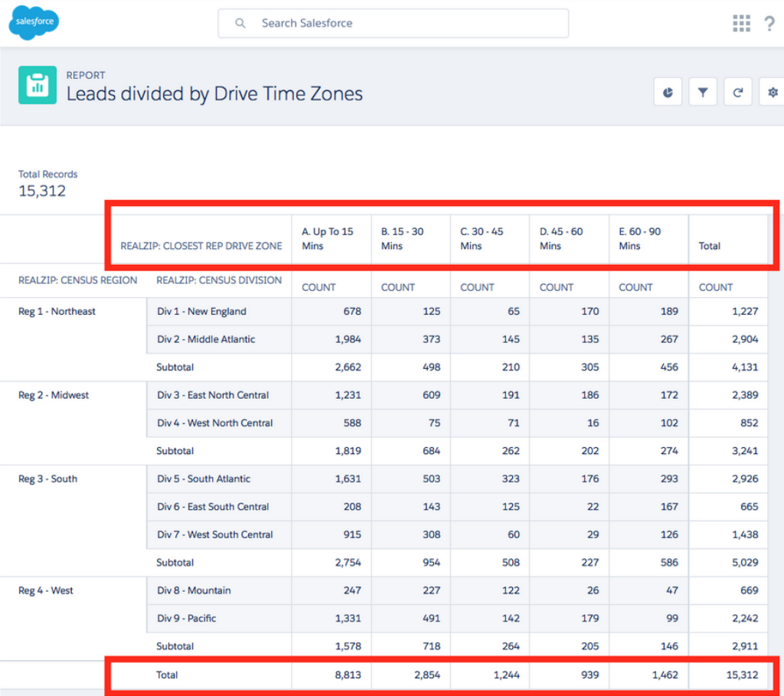Image resolution: width=784 pixels, height=696 pixels.
Task: Click the REALZIP: CENSUS REGION header
Action: point(77,280)
